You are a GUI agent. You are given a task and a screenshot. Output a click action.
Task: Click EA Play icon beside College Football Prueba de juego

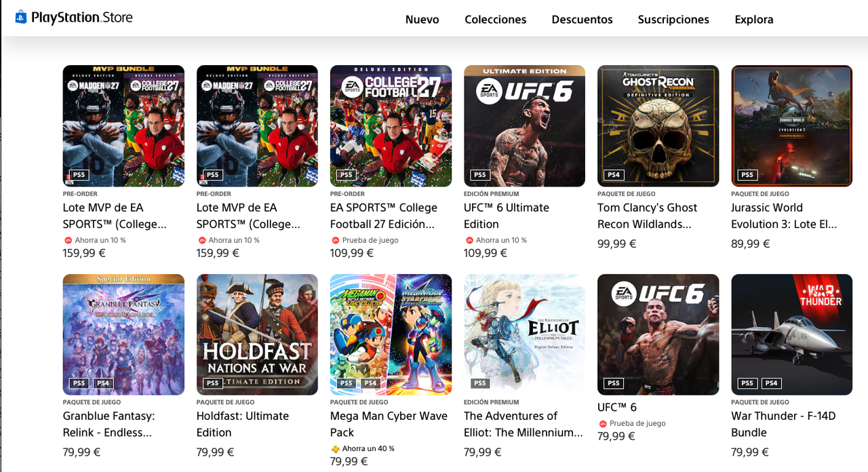point(336,240)
